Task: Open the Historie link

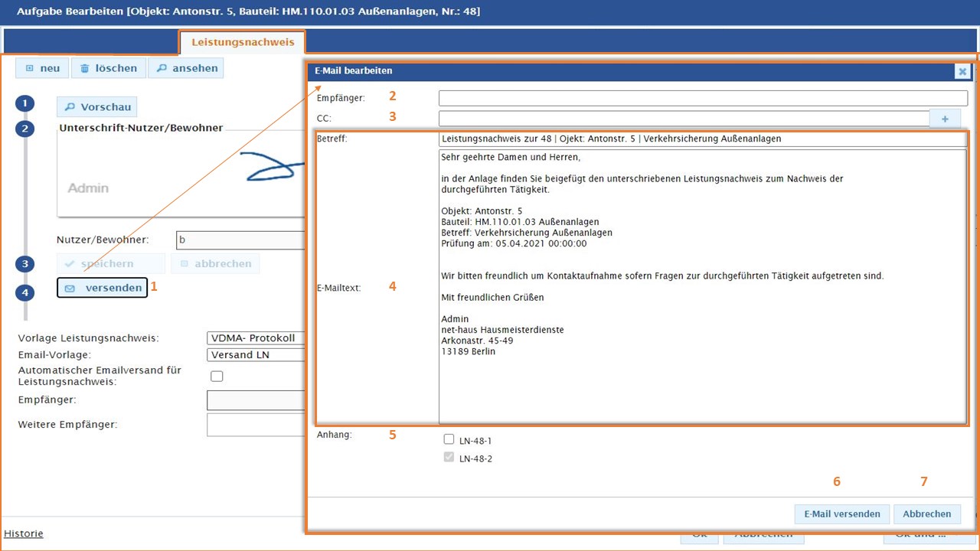Action: click(24, 533)
